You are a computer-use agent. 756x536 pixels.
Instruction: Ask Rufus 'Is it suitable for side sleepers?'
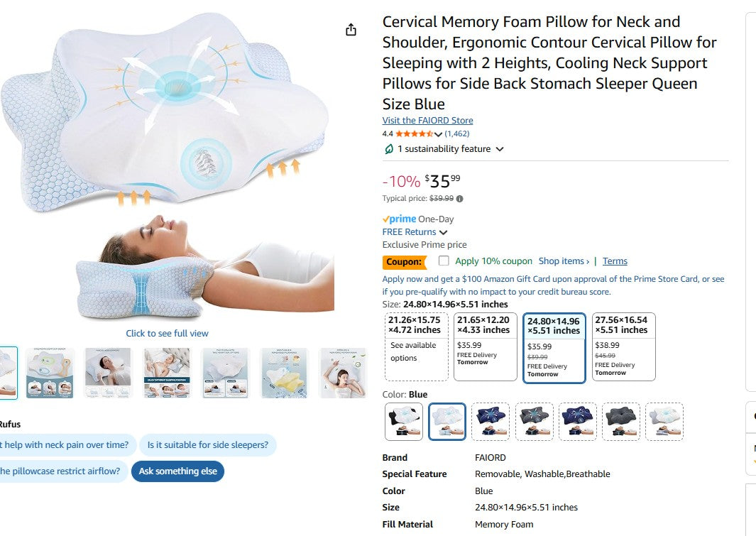[207, 445]
